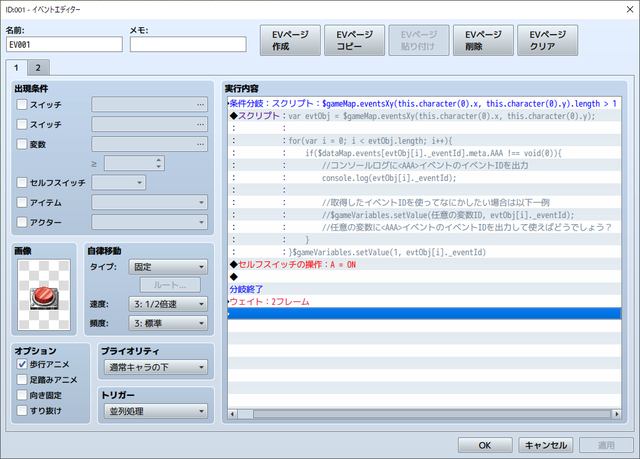Select the ウェイト：2フレーム command line
This screenshot has height=459, width=640.
(x=424, y=302)
